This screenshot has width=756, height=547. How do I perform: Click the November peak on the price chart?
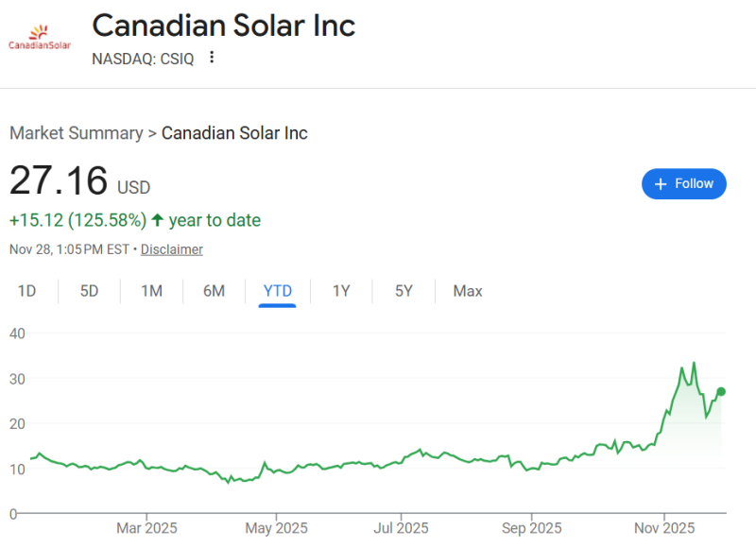pos(694,363)
